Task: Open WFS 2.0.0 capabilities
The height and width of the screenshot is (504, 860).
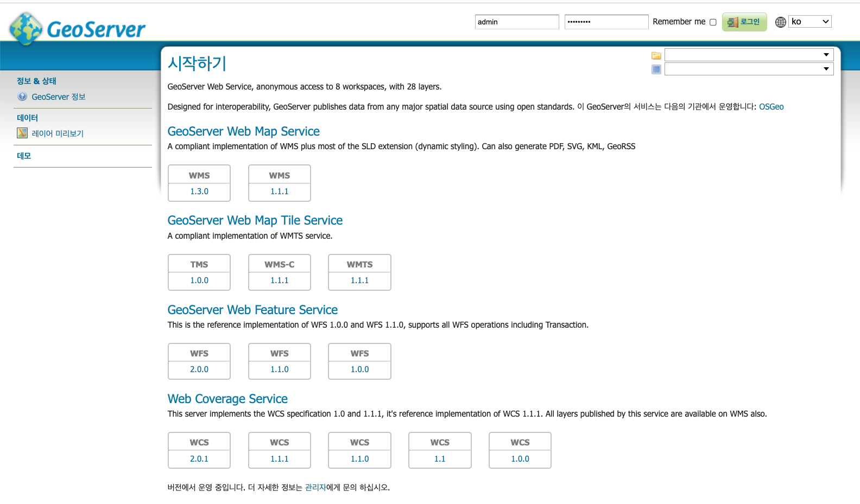Action: click(x=199, y=369)
